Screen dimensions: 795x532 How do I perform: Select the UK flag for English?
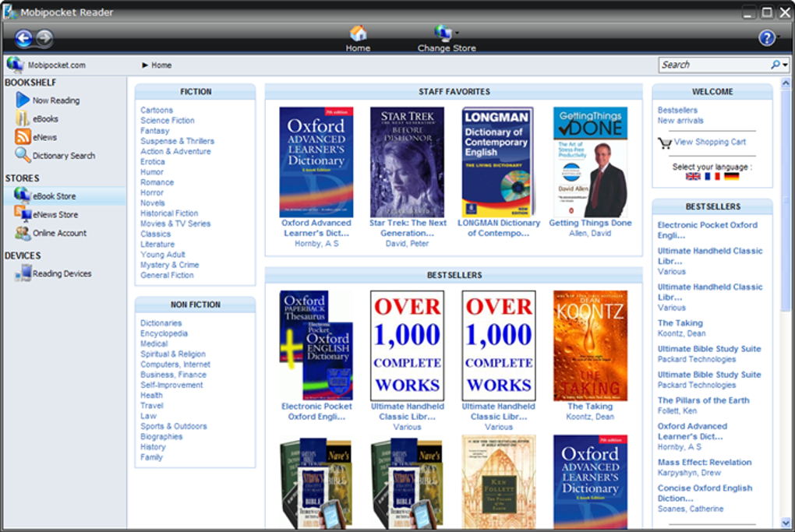[x=693, y=176]
